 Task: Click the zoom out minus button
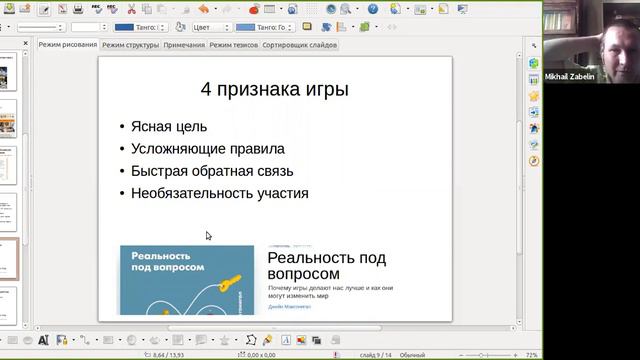(461, 355)
